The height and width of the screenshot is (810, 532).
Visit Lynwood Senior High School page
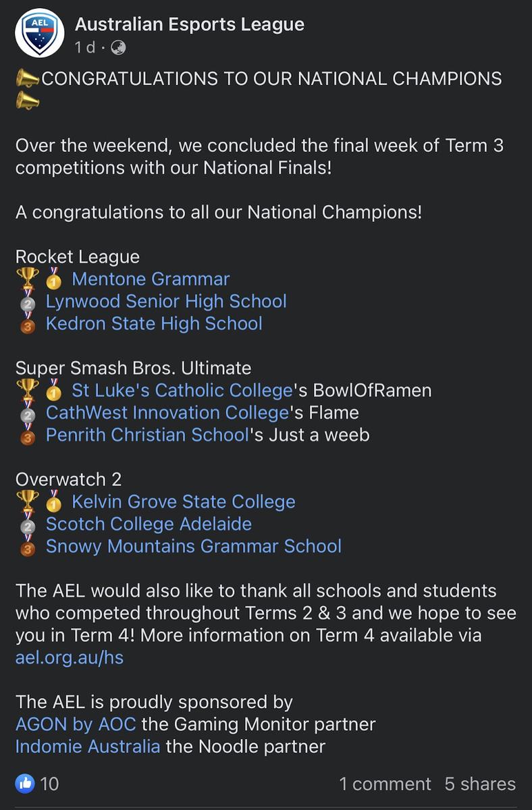[x=166, y=301]
